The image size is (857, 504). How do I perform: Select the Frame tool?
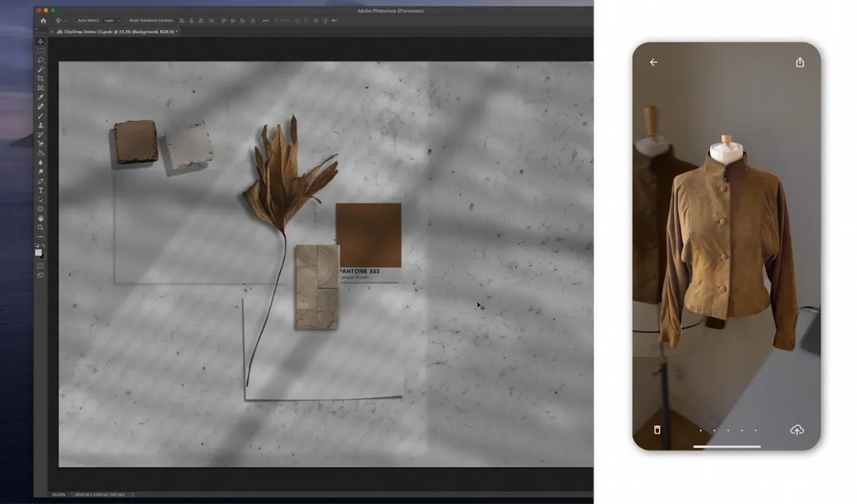pos(40,88)
